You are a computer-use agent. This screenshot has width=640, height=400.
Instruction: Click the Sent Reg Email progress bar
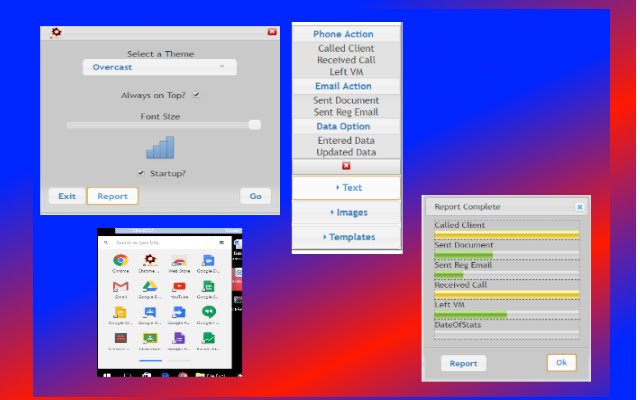coord(507,275)
